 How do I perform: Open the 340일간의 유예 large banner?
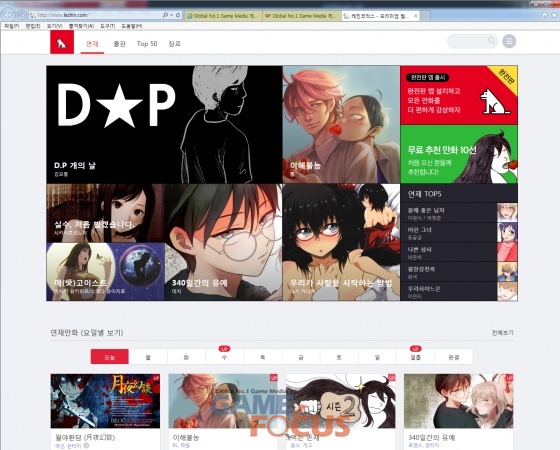[223, 242]
